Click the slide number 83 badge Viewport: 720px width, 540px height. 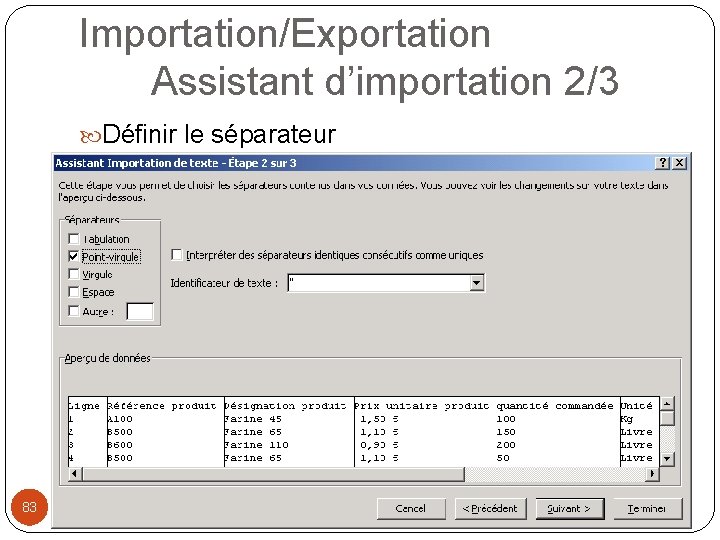29,507
